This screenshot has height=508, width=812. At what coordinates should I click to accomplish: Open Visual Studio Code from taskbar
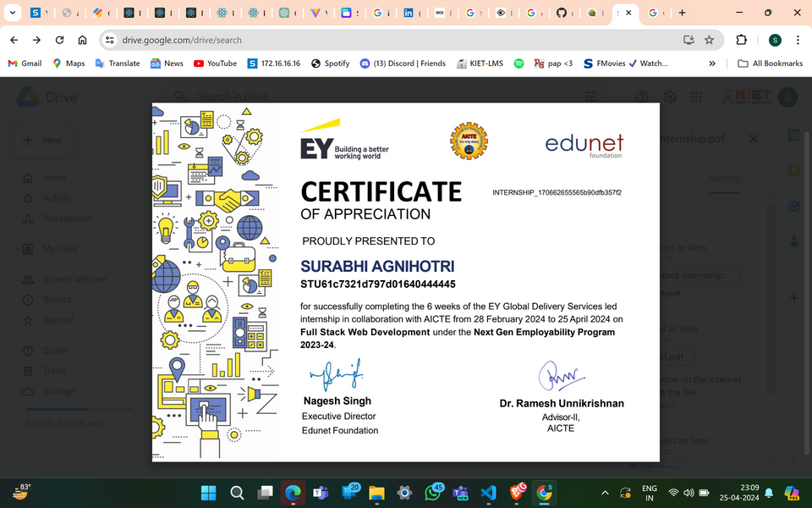click(x=488, y=493)
